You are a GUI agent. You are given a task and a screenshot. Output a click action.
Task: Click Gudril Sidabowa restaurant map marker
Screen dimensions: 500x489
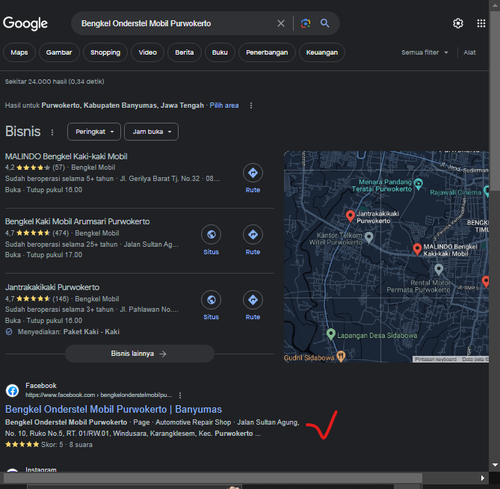(341, 357)
